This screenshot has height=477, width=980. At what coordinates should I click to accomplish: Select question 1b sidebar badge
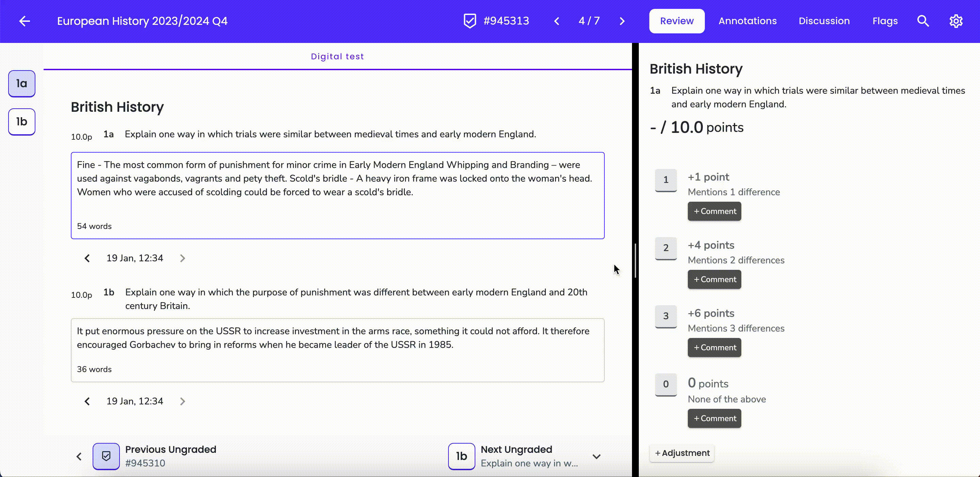pos(22,121)
